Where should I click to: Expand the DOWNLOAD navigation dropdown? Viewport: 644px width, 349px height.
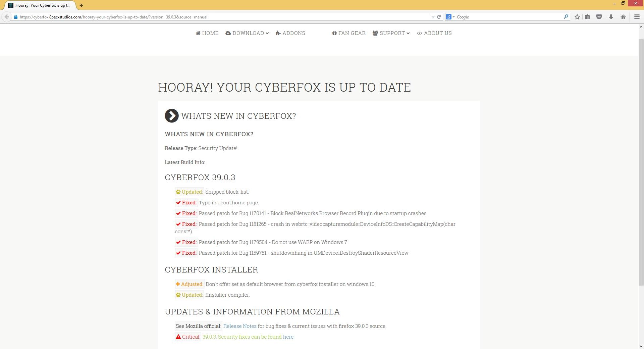247,33
